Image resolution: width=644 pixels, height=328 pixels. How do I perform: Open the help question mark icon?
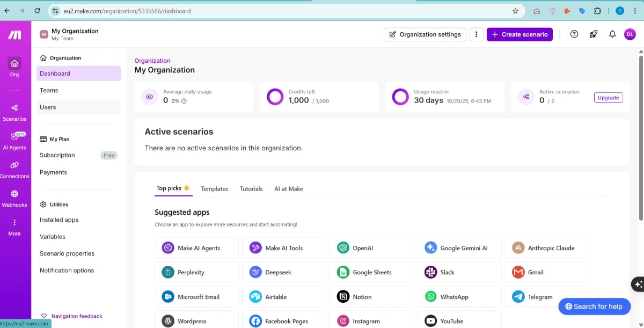click(574, 34)
